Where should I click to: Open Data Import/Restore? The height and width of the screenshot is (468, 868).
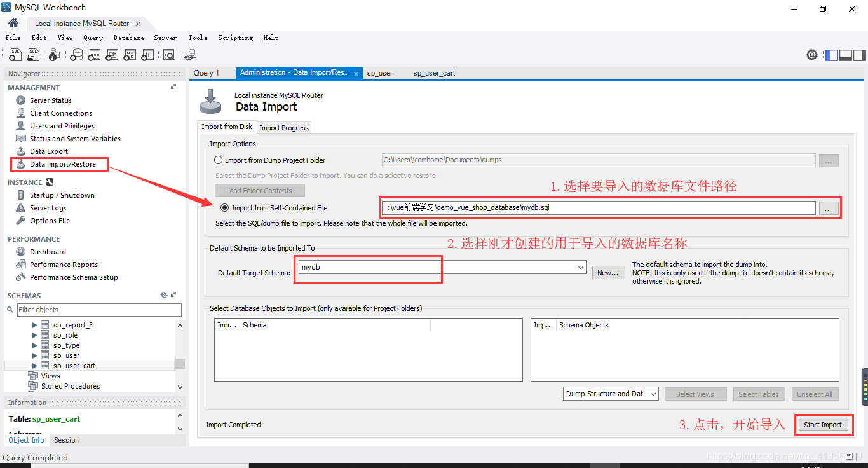pyautogui.click(x=62, y=164)
